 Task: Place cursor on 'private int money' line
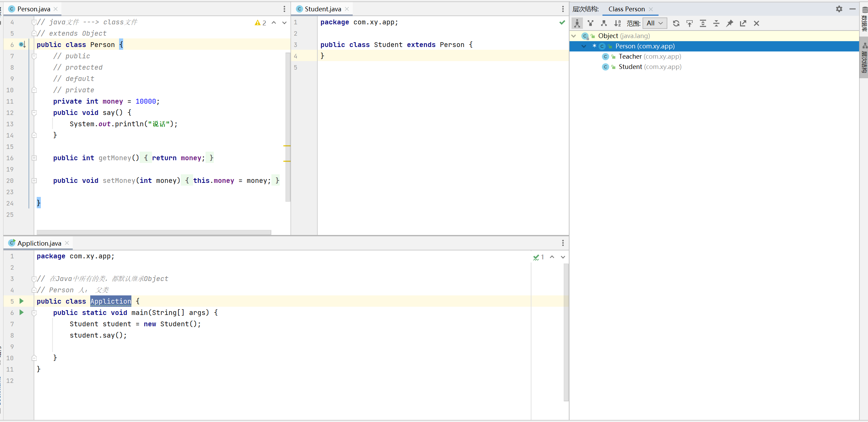click(106, 101)
